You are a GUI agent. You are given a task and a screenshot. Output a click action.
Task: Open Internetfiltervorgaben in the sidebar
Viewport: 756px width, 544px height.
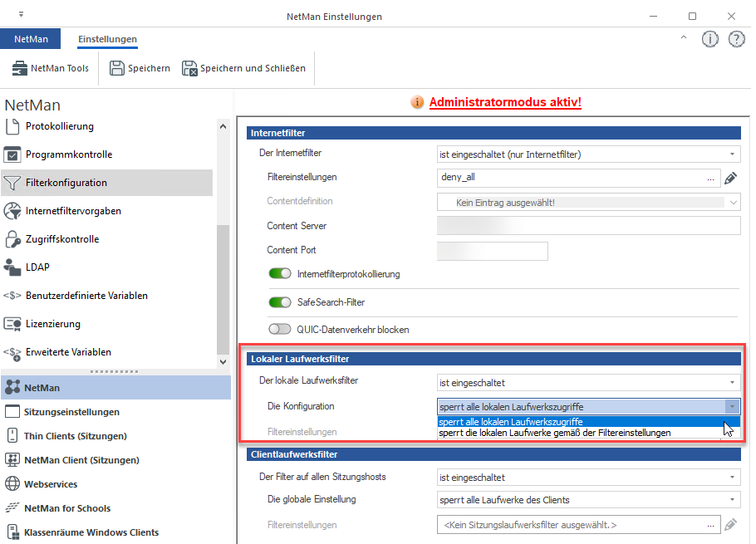(x=73, y=211)
